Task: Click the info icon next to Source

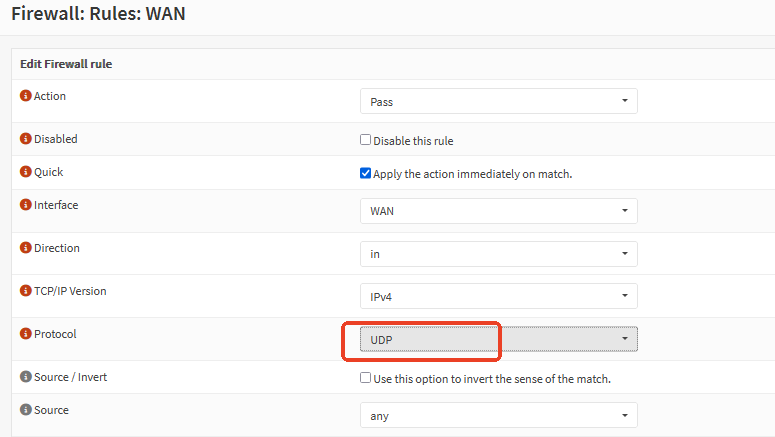Action: click(x=26, y=410)
